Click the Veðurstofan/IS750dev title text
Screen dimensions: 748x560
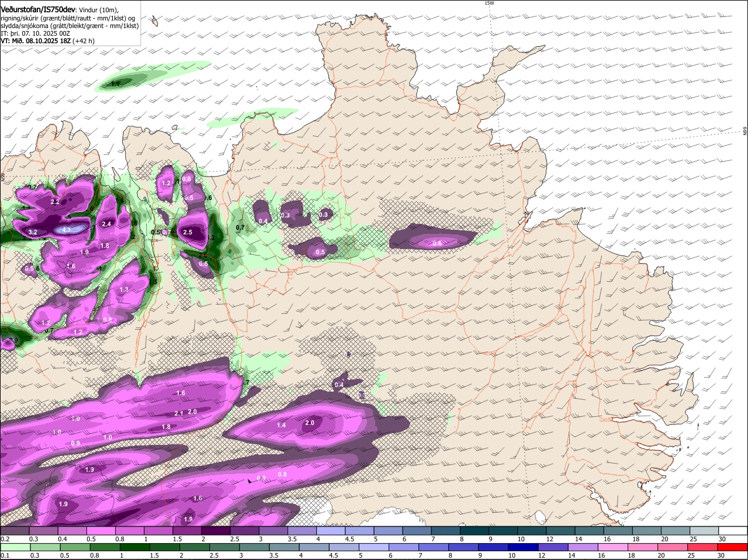pos(38,9)
